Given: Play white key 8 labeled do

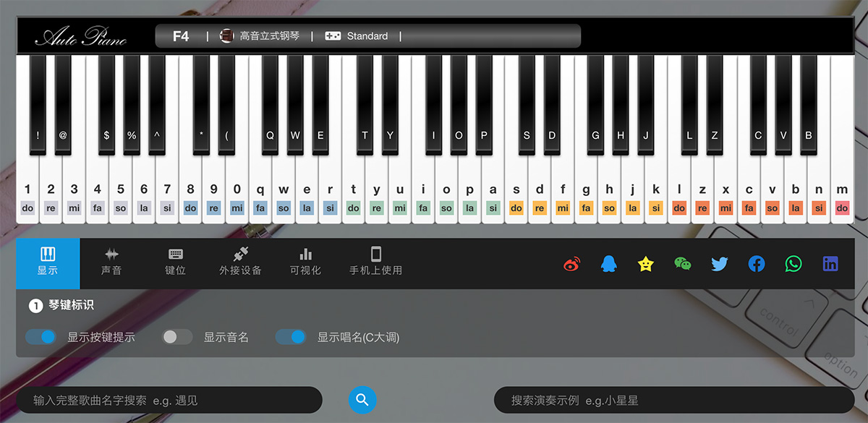Looking at the screenshot, I should click(190, 189).
